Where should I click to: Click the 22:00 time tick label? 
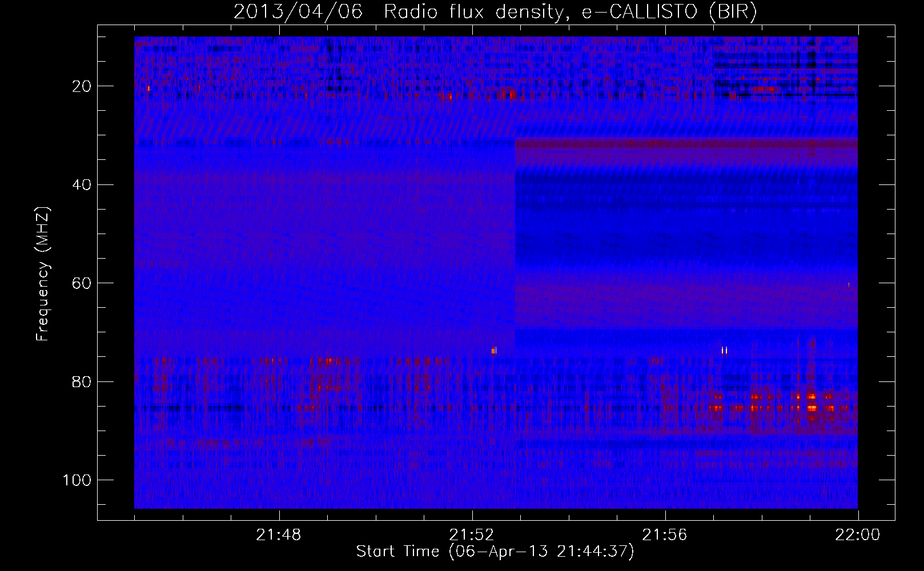click(x=858, y=535)
